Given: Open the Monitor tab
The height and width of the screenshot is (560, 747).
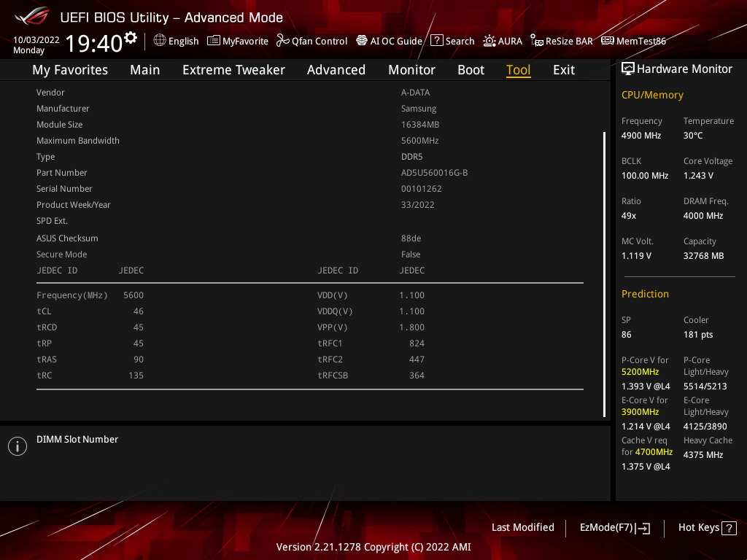Looking at the screenshot, I should pos(411,70).
